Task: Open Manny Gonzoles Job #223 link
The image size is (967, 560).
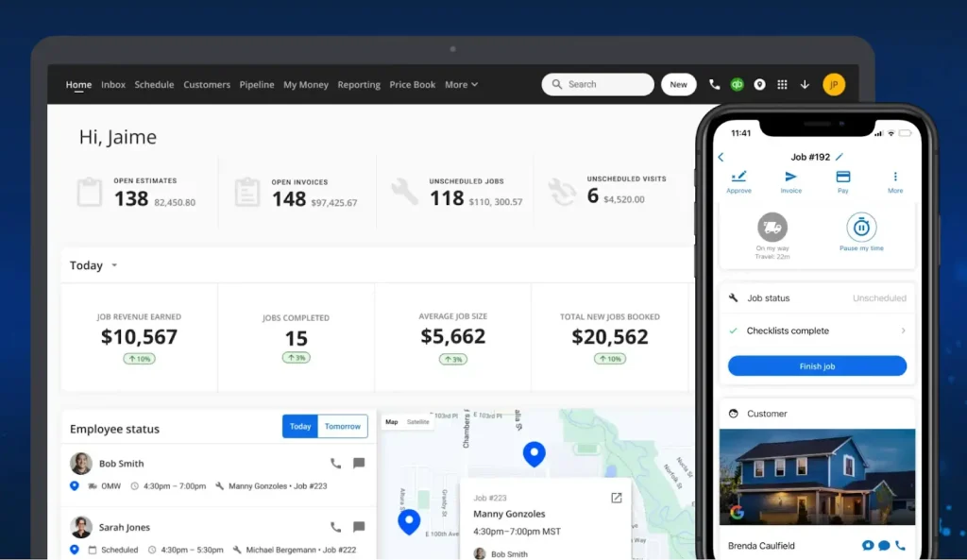Action: point(278,486)
